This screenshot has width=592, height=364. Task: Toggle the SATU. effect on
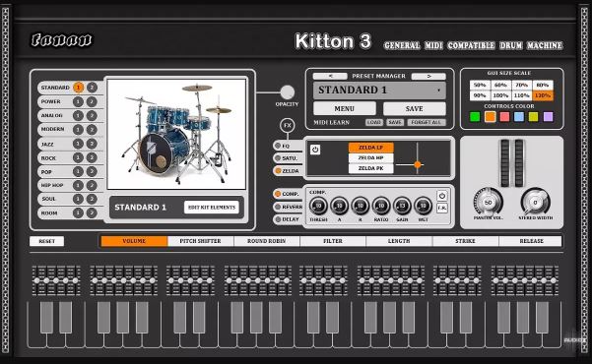coord(278,158)
